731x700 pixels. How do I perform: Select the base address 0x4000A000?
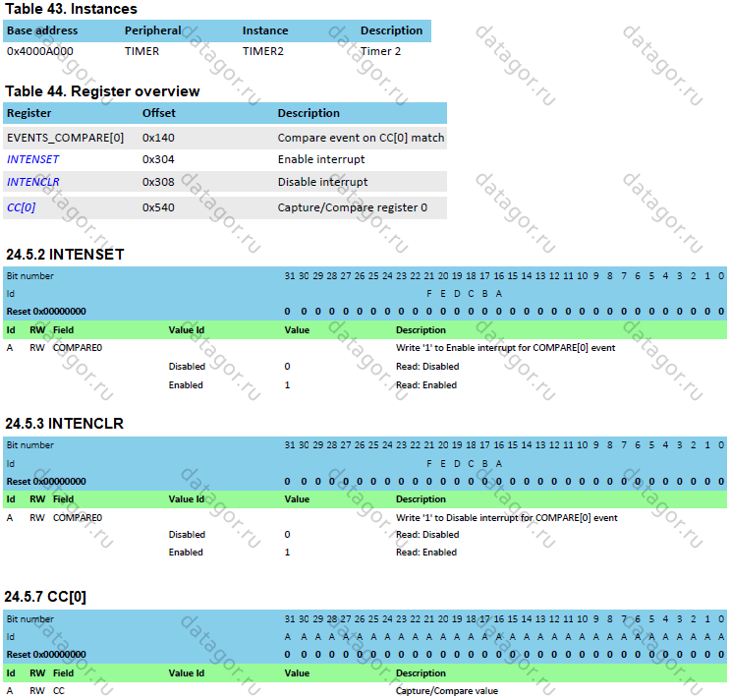40,51
